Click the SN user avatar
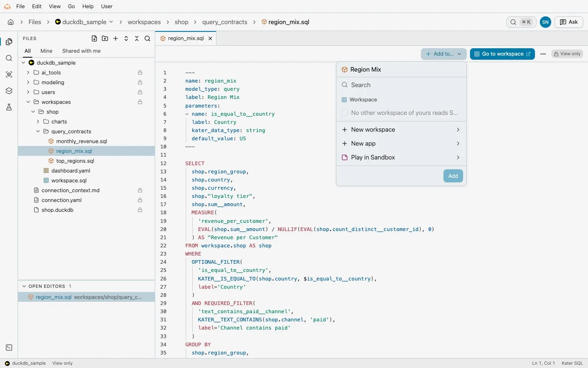 545,22
